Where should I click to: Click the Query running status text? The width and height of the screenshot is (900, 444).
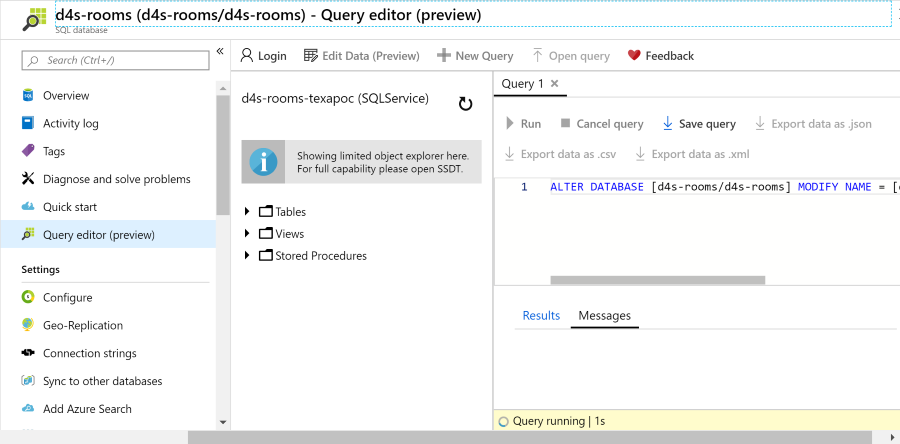pos(559,421)
